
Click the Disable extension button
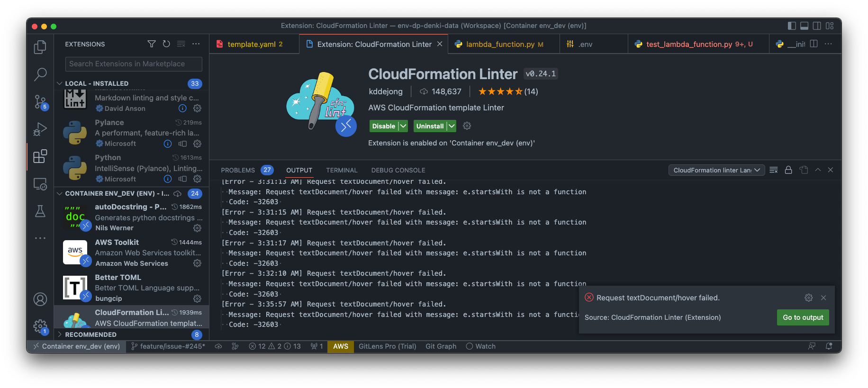click(x=384, y=126)
